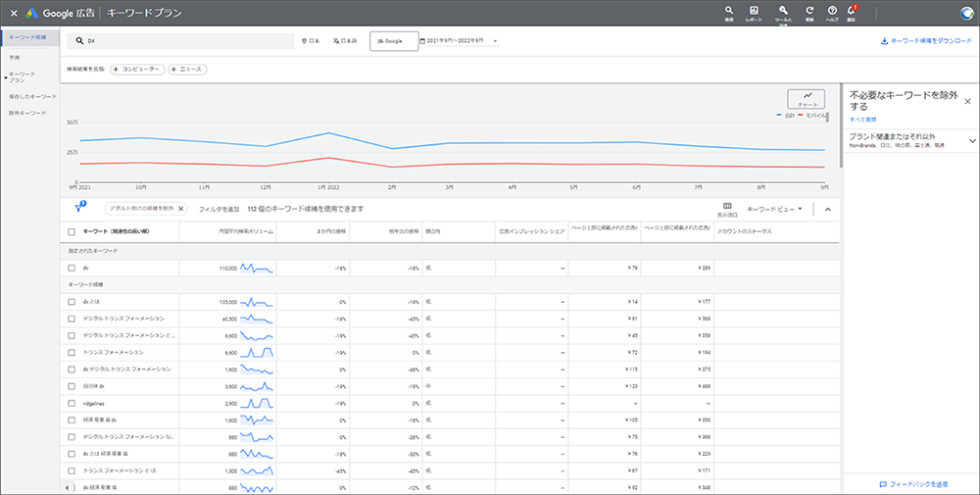Tick the checkbox for 自治体 dx

click(72, 386)
